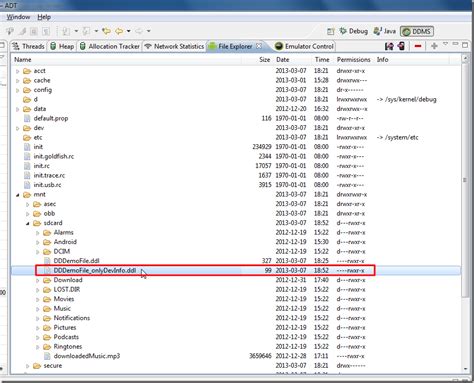This screenshot has height=383, width=474.
Task: Switch to the Debug perspective
Action: (353, 31)
